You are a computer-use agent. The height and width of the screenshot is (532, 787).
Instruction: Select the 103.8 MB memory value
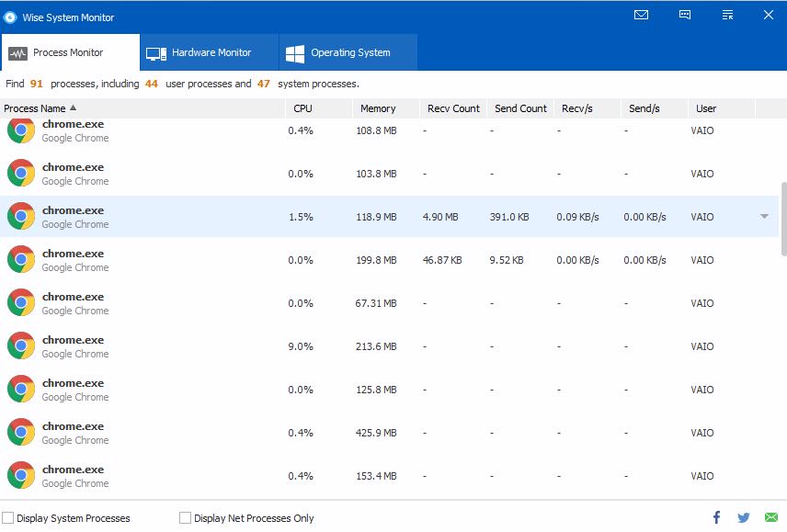coord(376,174)
